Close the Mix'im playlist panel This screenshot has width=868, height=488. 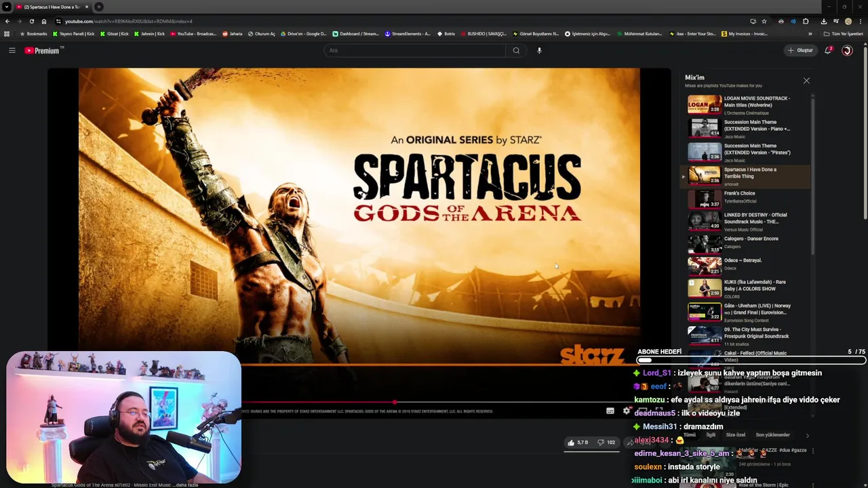tap(806, 81)
